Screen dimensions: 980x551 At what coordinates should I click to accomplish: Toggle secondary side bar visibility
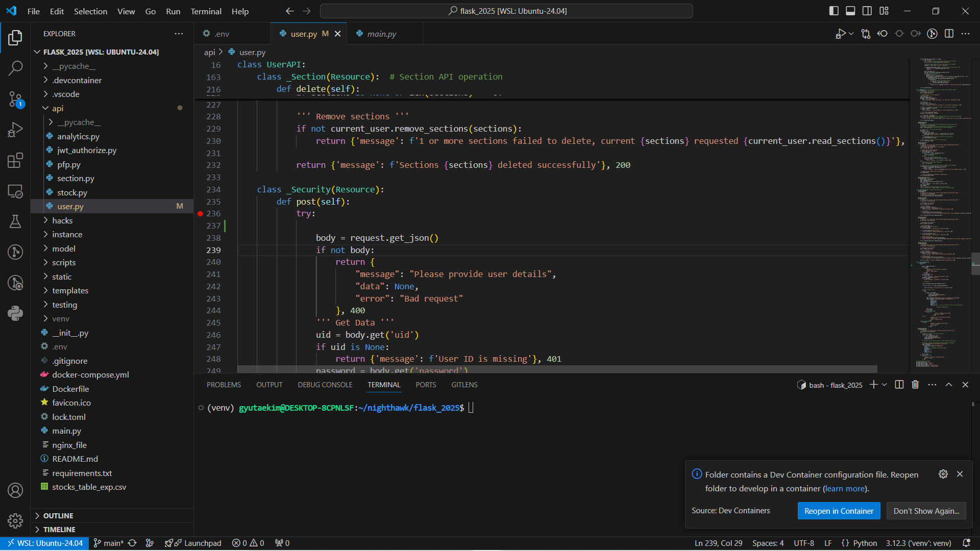pyautogui.click(x=867, y=11)
